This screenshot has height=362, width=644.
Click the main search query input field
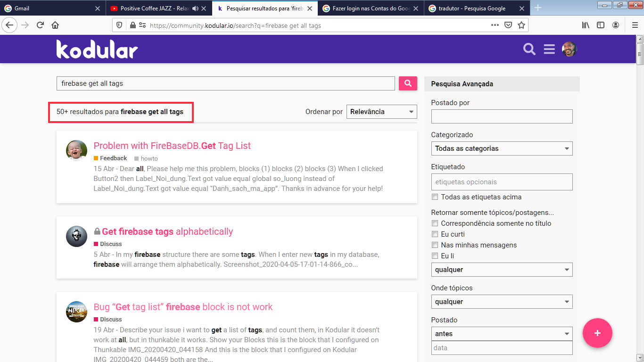tap(226, 83)
